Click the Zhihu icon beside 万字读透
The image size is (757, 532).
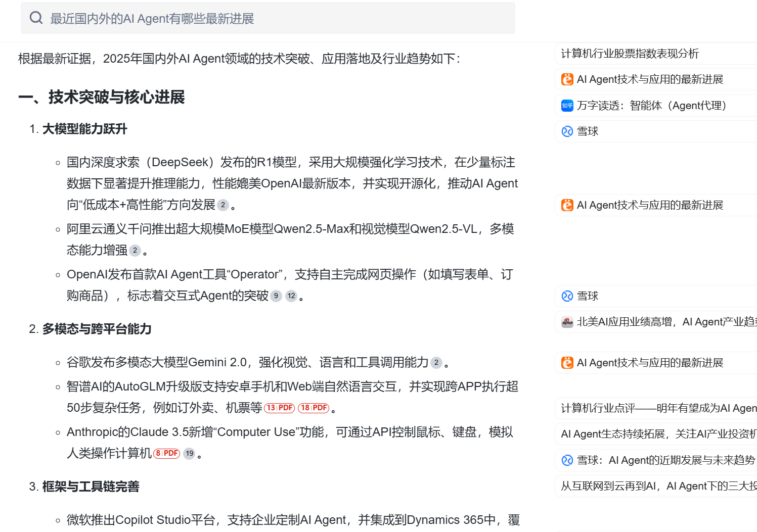coord(567,106)
